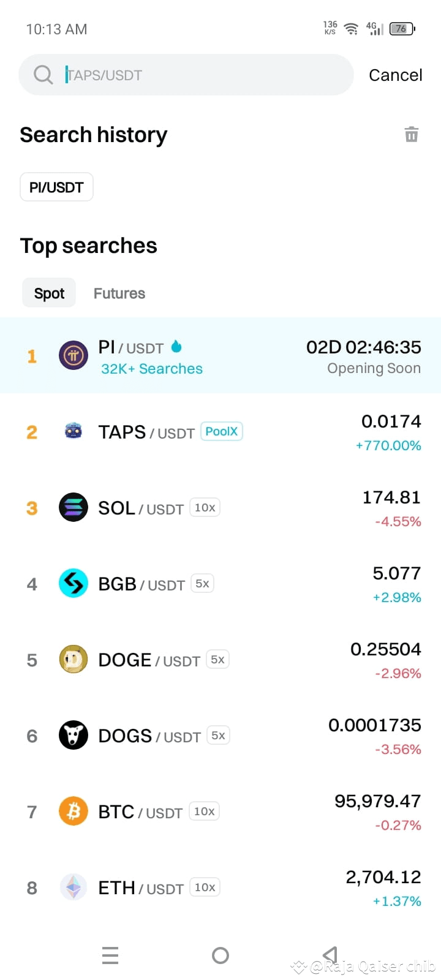Tap Cancel to exit search

tap(395, 74)
